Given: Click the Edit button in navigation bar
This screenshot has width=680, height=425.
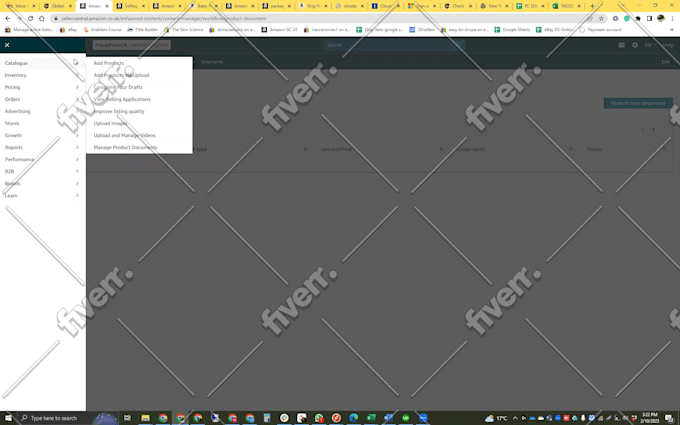Looking at the screenshot, I should 665,62.
